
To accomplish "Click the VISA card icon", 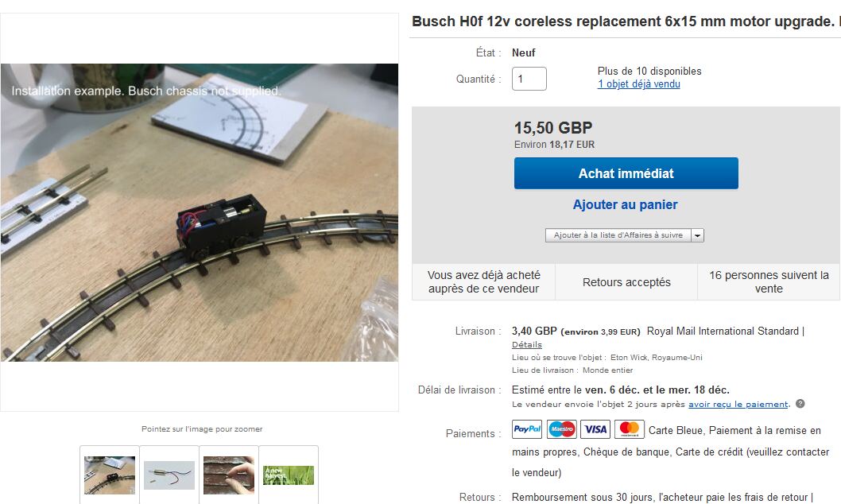I will point(595,429).
